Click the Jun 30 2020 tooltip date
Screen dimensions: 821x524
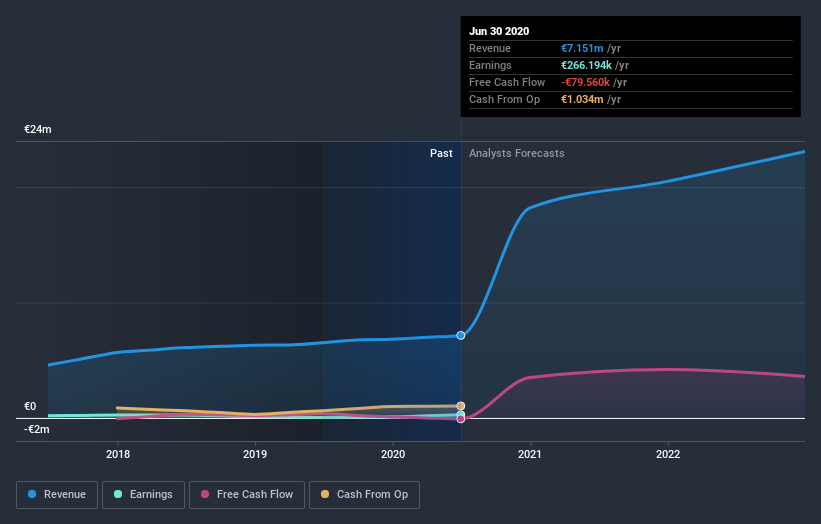tap(499, 31)
